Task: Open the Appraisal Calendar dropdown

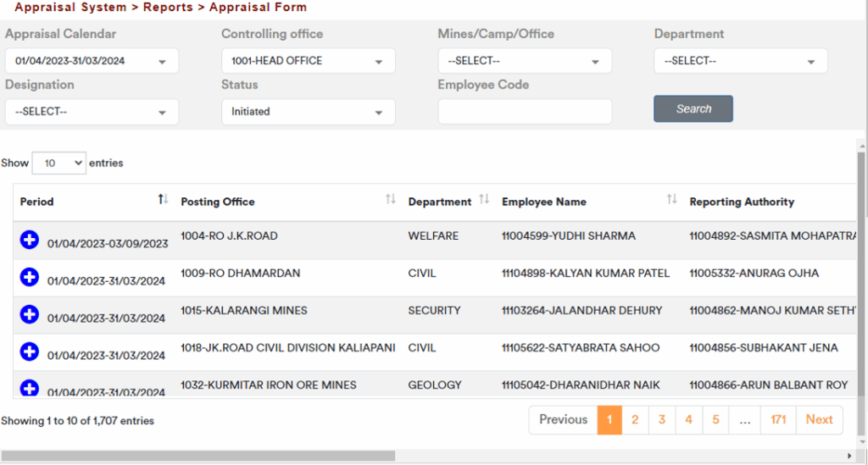Action: pyautogui.click(x=92, y=61)
